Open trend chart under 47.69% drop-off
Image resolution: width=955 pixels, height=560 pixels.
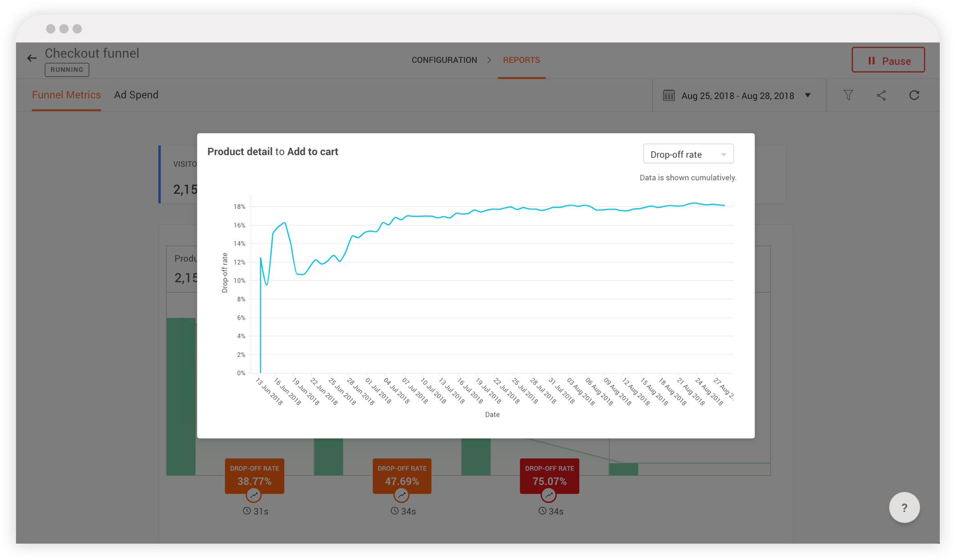pyautogui.click(x=402, y=495)
